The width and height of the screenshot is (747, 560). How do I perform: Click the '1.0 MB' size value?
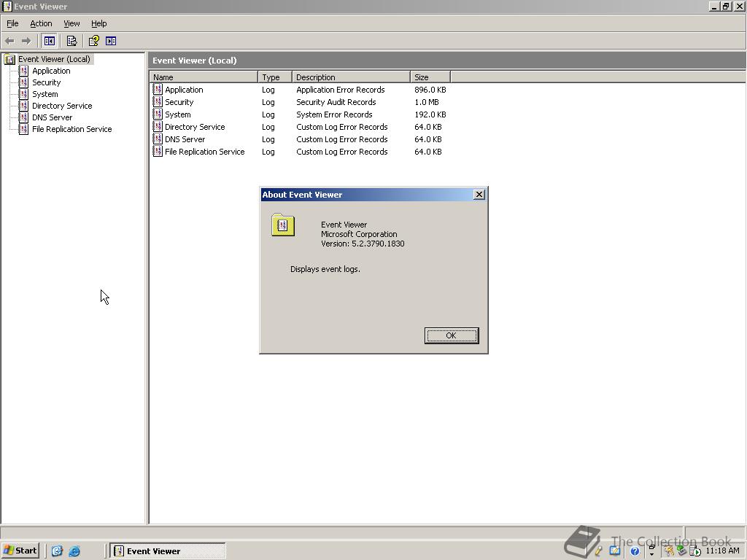(426, 102)
